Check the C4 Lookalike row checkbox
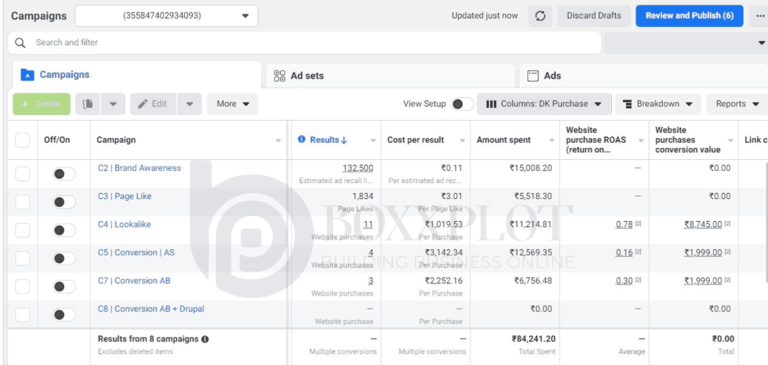The height and width of the screenshot is (365, 768). 23,230
